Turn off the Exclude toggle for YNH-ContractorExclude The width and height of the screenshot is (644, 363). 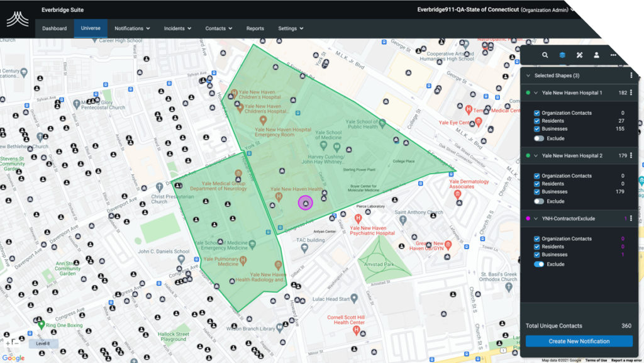coord(539,264)
